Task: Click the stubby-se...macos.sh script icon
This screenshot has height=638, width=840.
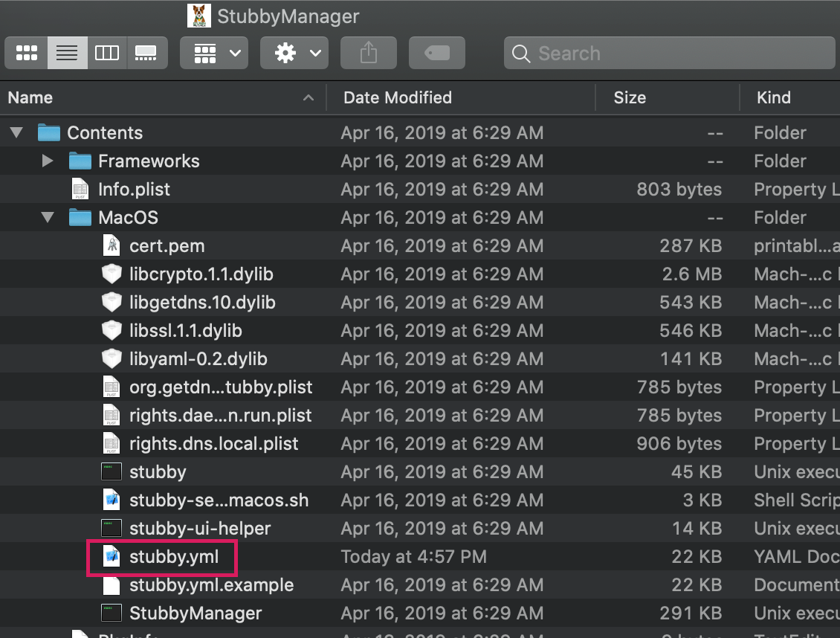Action: coord(112,500)
